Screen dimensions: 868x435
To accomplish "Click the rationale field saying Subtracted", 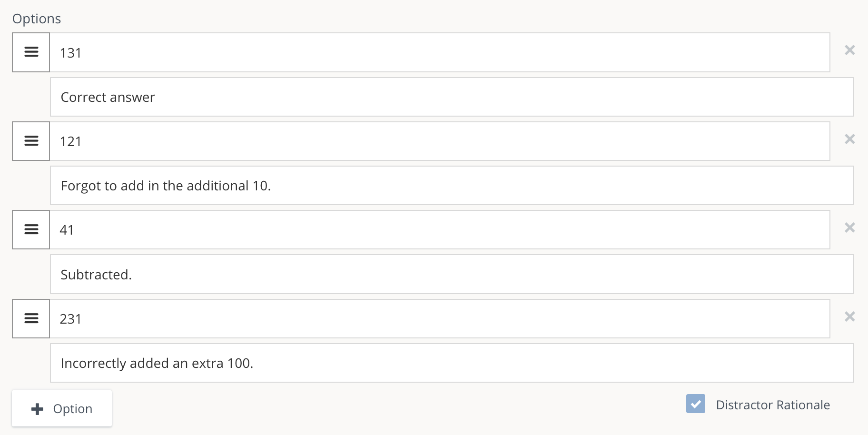I will tap(428, 274).
